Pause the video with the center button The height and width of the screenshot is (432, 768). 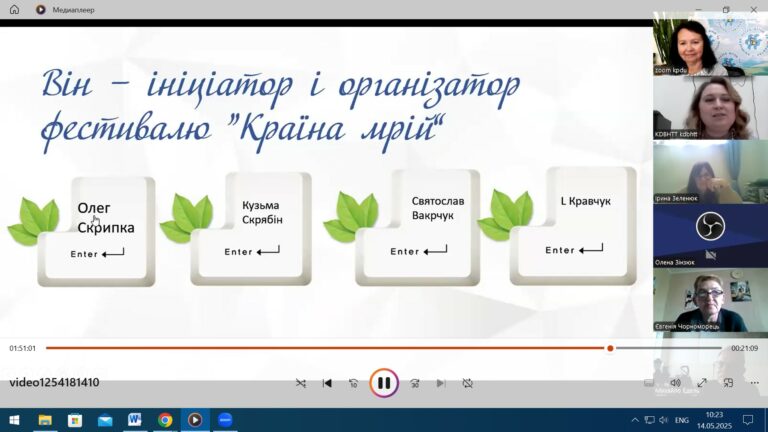pyautogui.click(x=384, y=382)
